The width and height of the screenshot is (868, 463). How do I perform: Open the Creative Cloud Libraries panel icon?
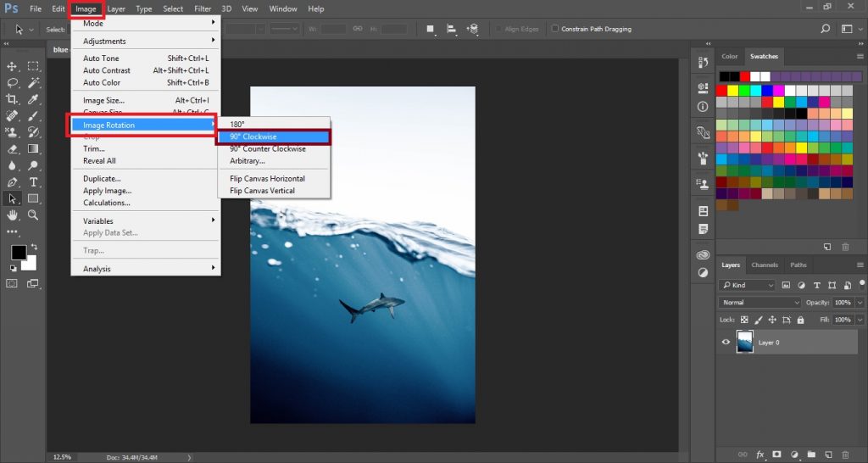(703, 254)
